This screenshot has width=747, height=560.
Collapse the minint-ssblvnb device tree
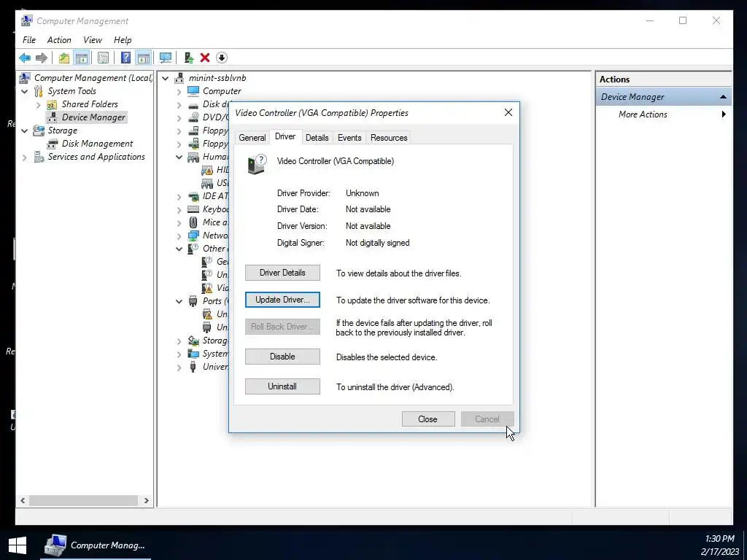[x=166, y=79]
